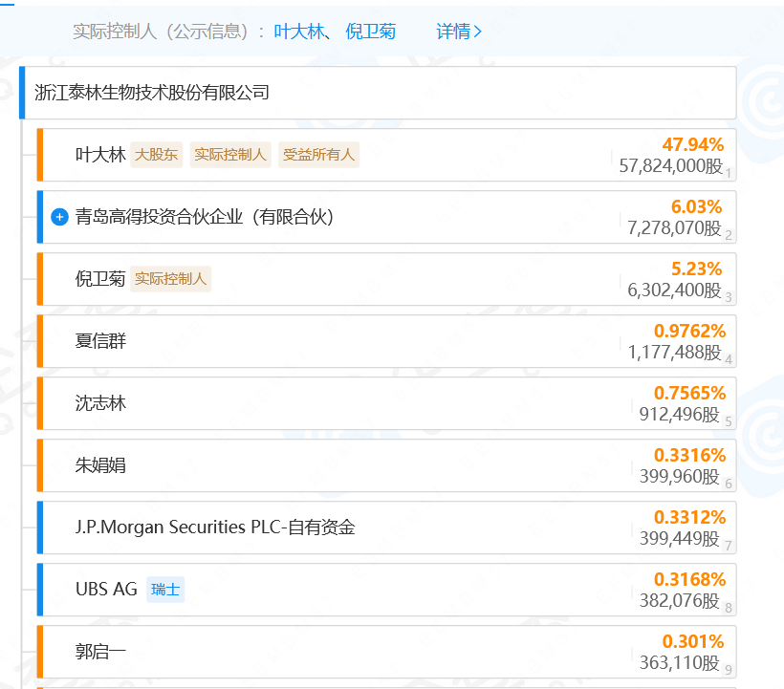Open 倪卫菊 in the actual controller header
The image size is (784, 689).
371,32
